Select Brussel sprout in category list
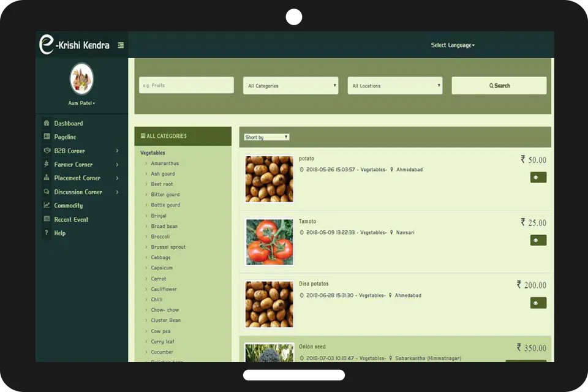This screenshot has width=588, height=392. pos(168,247)
